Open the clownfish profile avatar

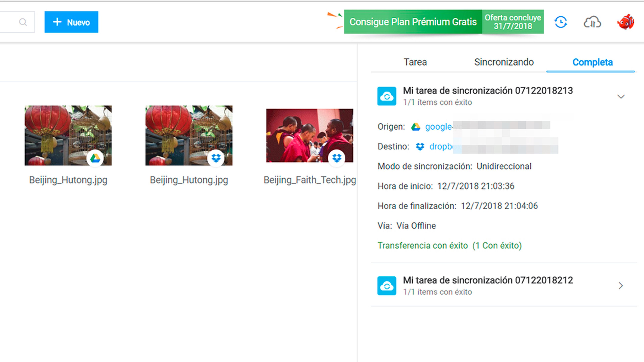pyautogui.click(x=626, y=22)
